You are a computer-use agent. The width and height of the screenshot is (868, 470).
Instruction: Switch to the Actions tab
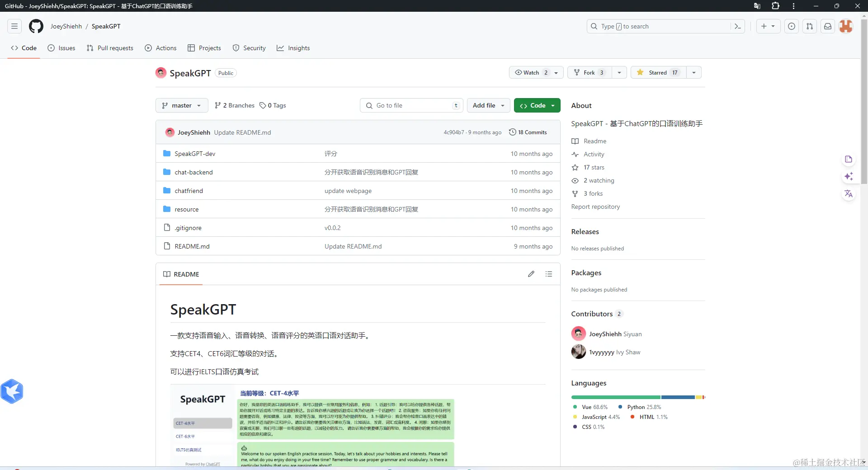[x=161, y=48]
